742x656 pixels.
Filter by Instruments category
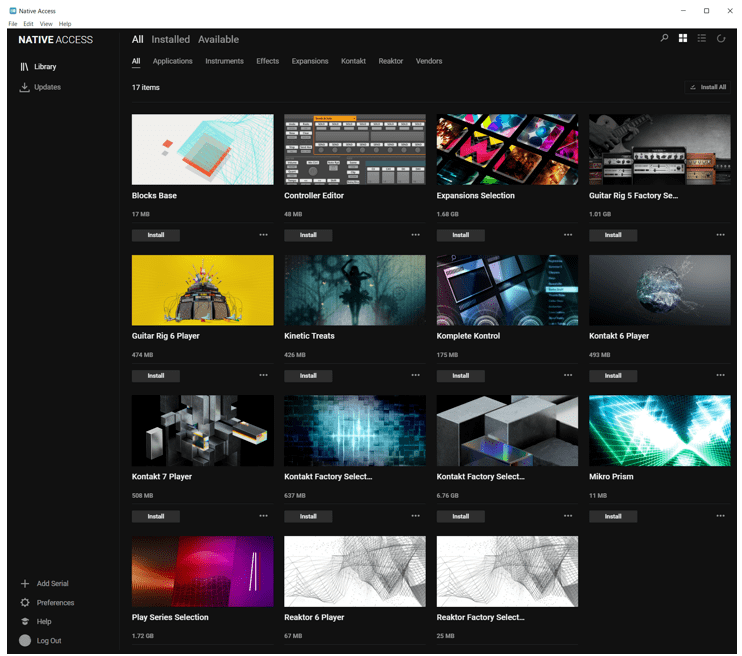224,61
